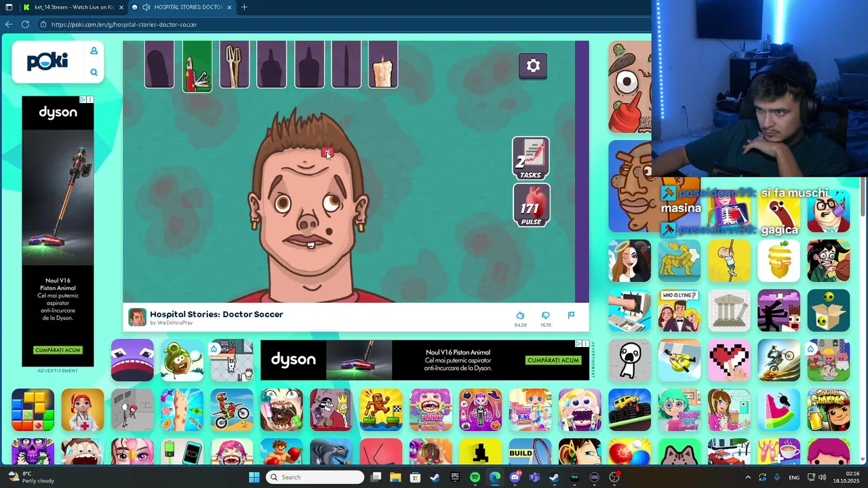The image size is (868, 488).
Task: Open File Explorer from taskbar
Action: click(395, 477)
